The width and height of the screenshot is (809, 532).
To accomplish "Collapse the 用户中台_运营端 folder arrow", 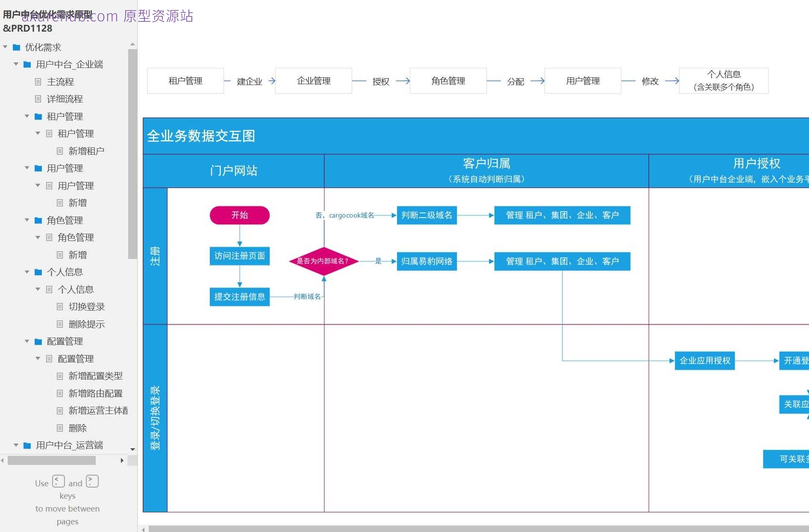I will 16,445.
